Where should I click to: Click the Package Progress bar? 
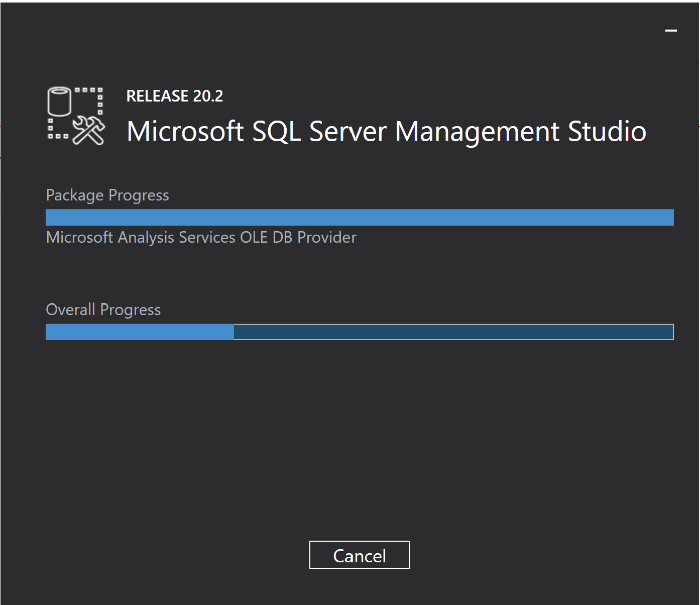pyautogui.click(x=360, y=218)
